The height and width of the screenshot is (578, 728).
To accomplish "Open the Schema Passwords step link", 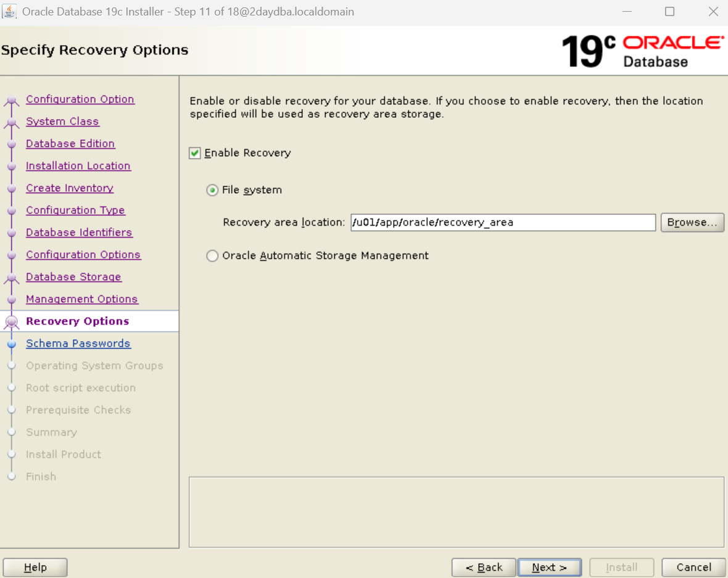I will coord(78,344).
